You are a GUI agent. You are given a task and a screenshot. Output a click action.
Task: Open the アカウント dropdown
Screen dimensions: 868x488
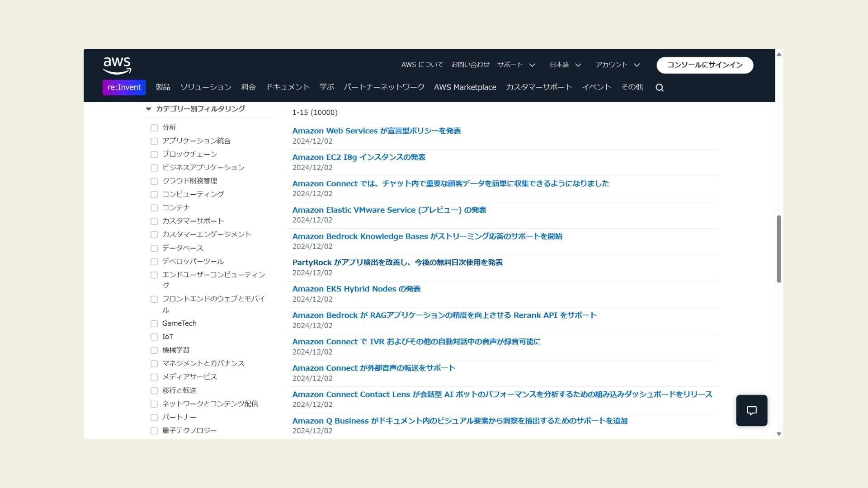point(618,65)
